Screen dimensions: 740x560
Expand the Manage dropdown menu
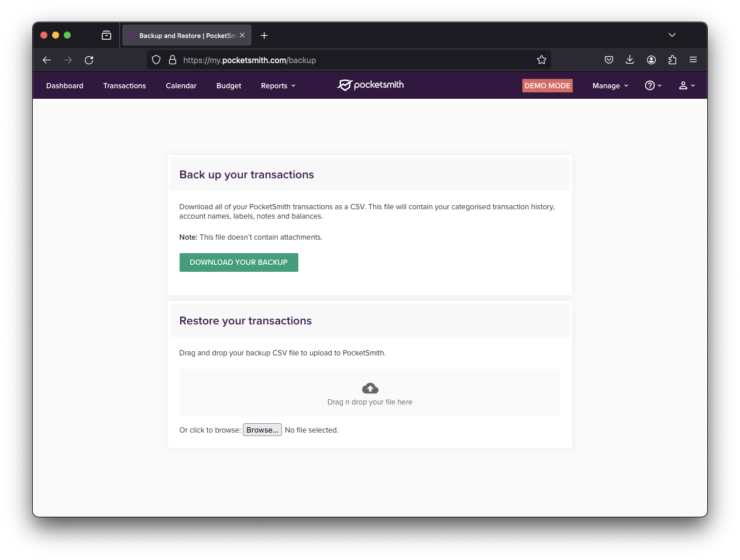click(610, 86)
